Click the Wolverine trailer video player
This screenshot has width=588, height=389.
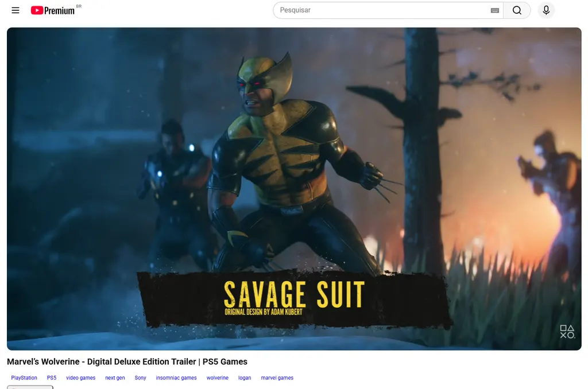(x=294, y=189)
